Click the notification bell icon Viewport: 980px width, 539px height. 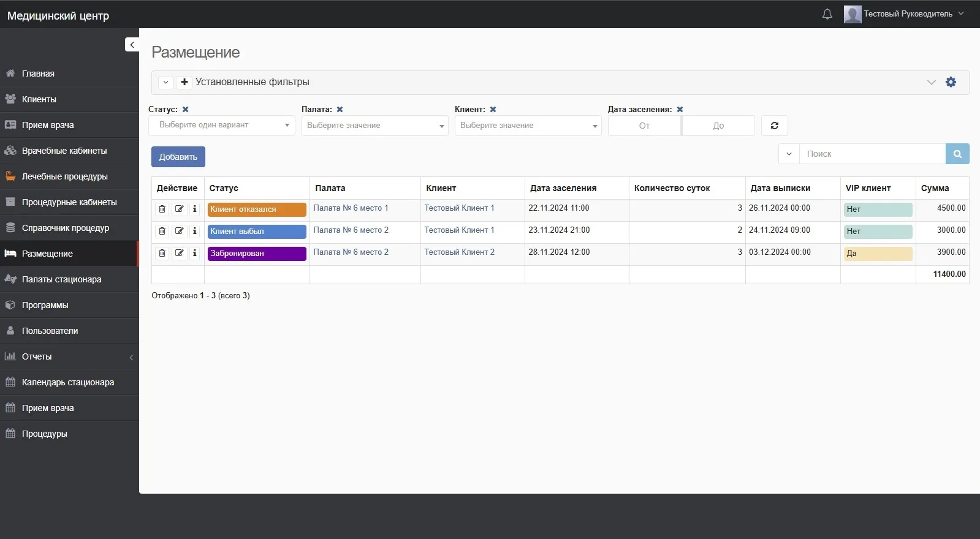pyautogui.click(x=827, y=14)
